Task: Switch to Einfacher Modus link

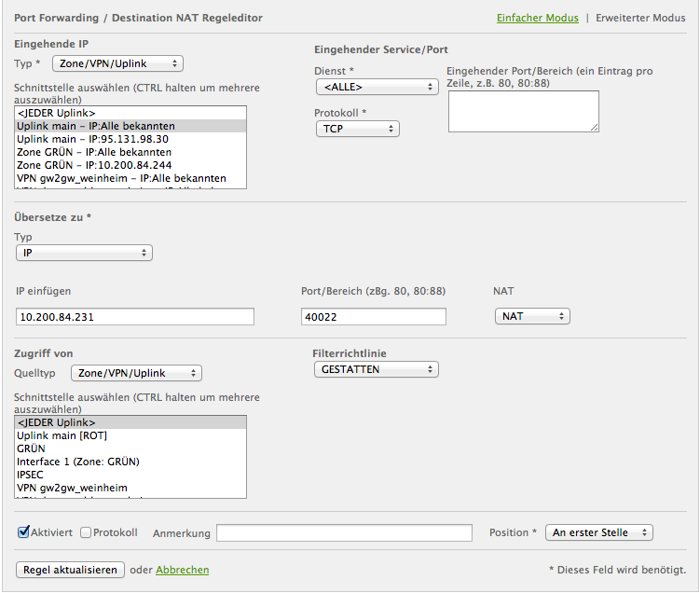Action: coord(537,18)
